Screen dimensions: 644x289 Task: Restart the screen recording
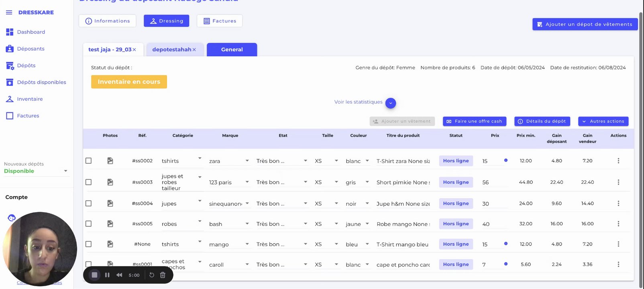click(152, 275)
